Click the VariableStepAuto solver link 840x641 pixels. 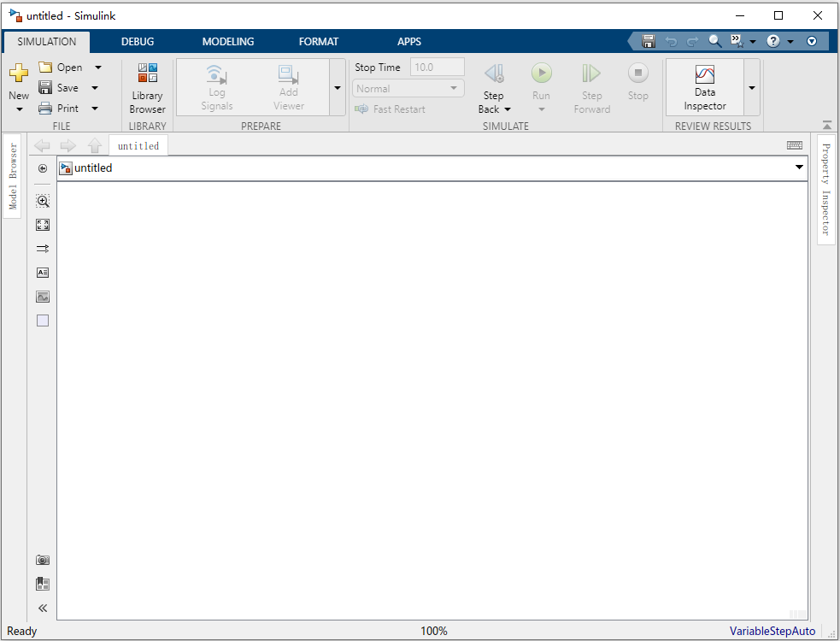(x=772, y=631)
